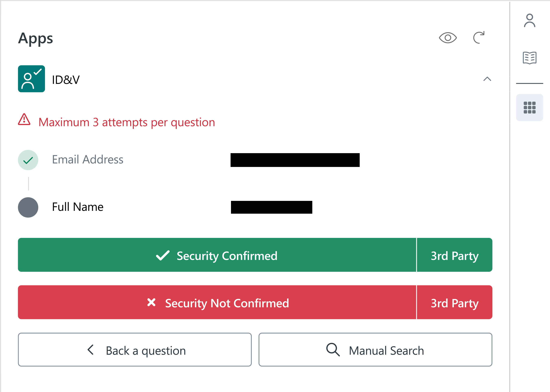
Task: Open the knowledge book sidebar icon
Action: point(529,58)
